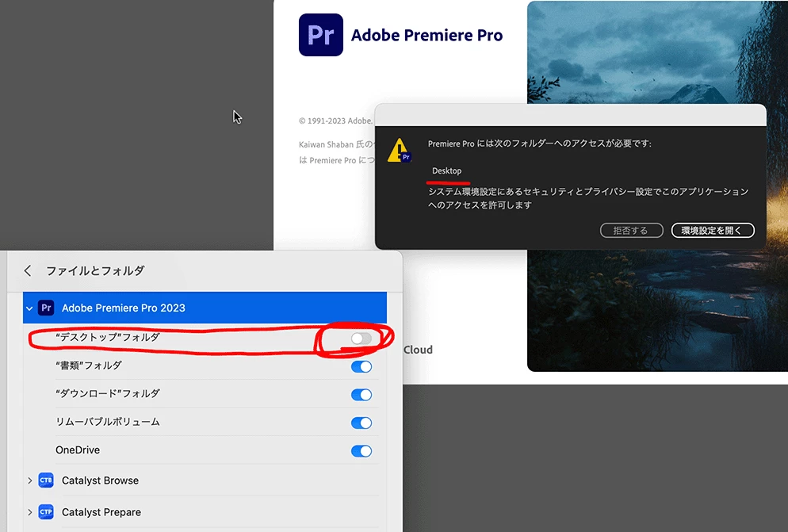The image size is (788, 532).
Task: Click the "ダウンロード"フォルダ label
Action: point(108,393)
